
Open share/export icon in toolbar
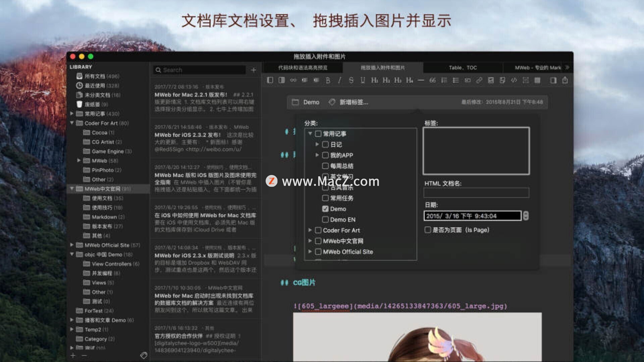coord(565,80)
